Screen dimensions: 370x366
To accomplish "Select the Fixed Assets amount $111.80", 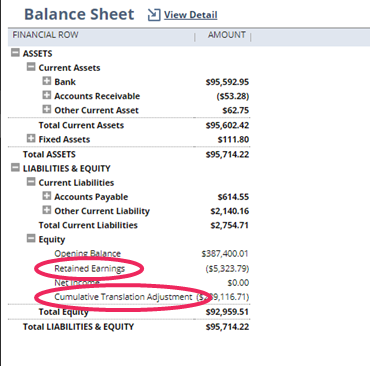I will pyautogui.click(x=233, y=139).
